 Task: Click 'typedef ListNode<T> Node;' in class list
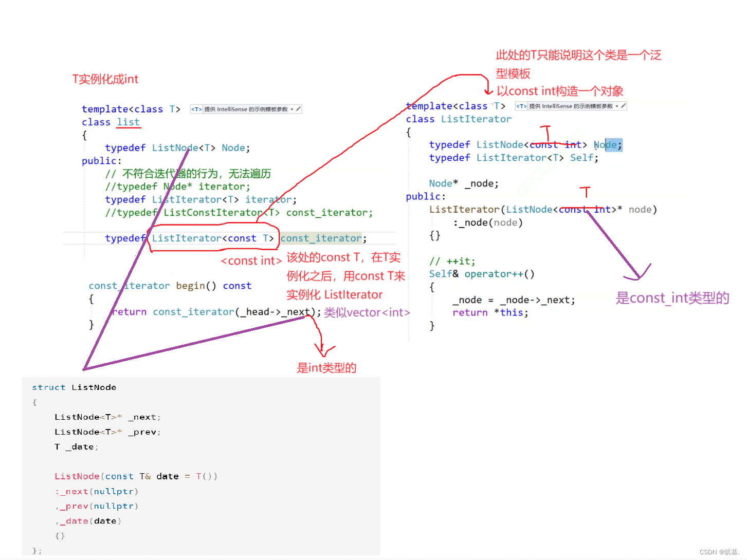177,148
